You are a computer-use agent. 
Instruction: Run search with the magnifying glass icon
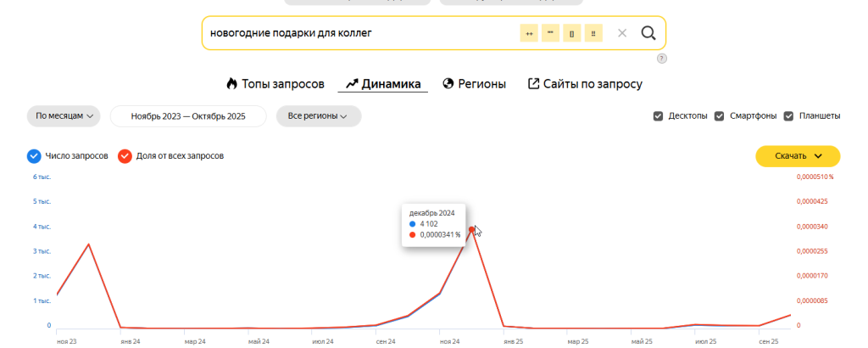[x=648, y=33]
